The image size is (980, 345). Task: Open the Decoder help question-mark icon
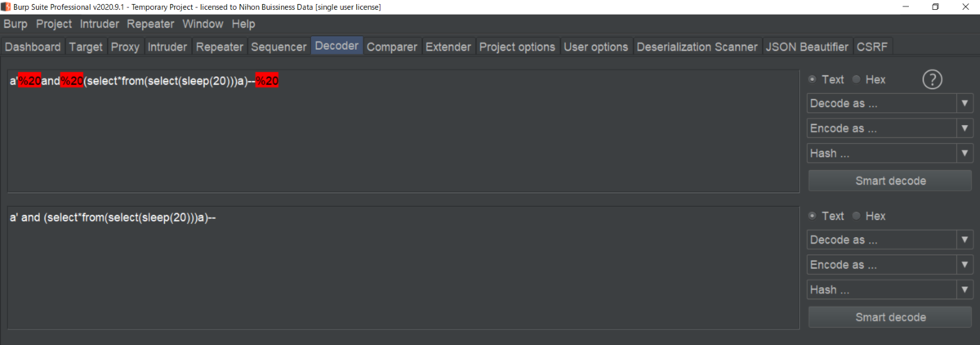point(933,79)
